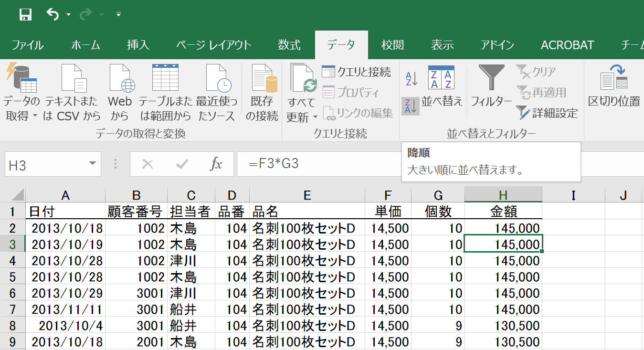The height and width of the screenshot is (350, 644).
Task: Select the column E header
Action: pyautogui.click(x=306, y=195)
